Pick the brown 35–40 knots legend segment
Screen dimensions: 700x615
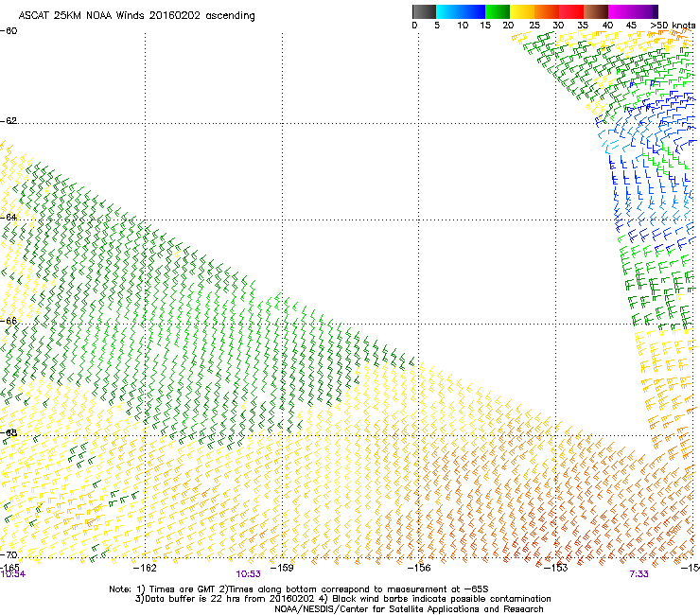tap(596, 11)
